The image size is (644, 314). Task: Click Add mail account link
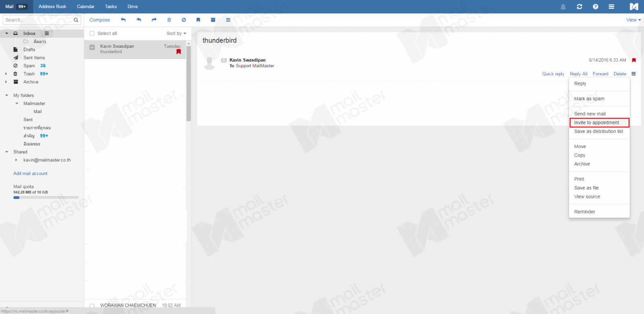30,174
